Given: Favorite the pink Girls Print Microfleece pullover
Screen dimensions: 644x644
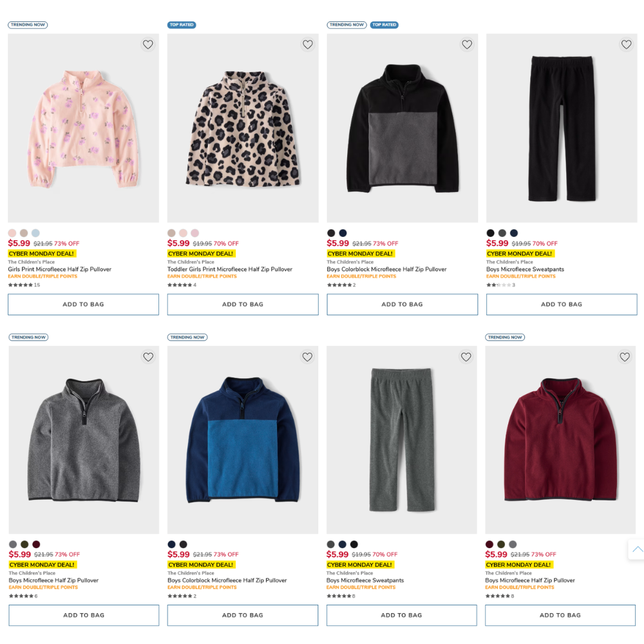Looking at the screenshot, I should click(x=148, y=45).
